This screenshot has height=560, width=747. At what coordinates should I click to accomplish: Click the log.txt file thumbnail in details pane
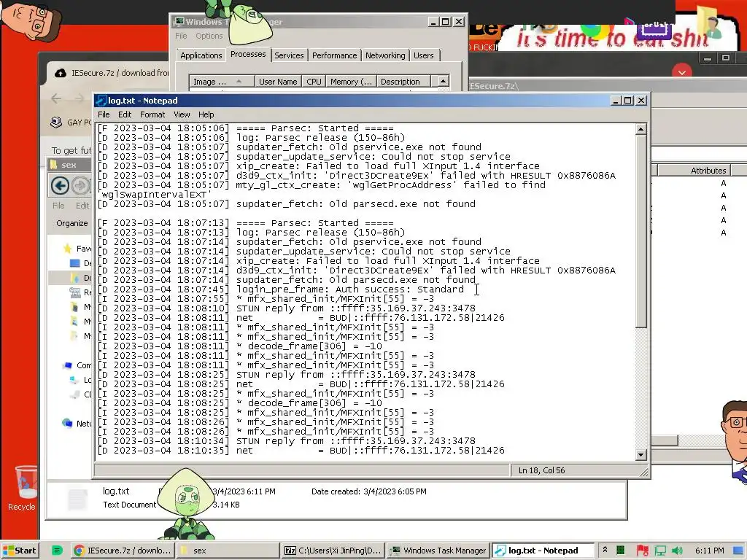[77, 499]
